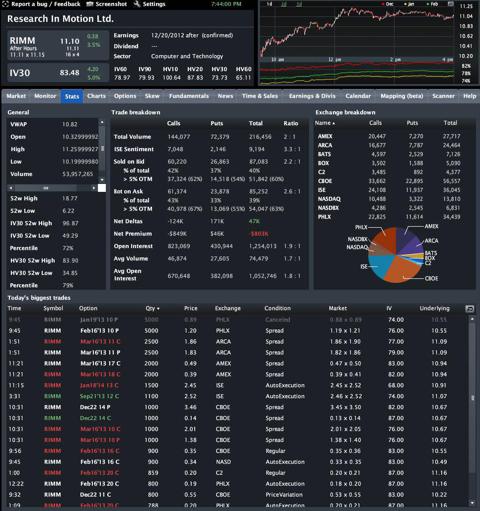This screenshot has height=511, width=480.
Task: Click the General panel horizontal scrollbar thumb
Action: click(46, 188)
